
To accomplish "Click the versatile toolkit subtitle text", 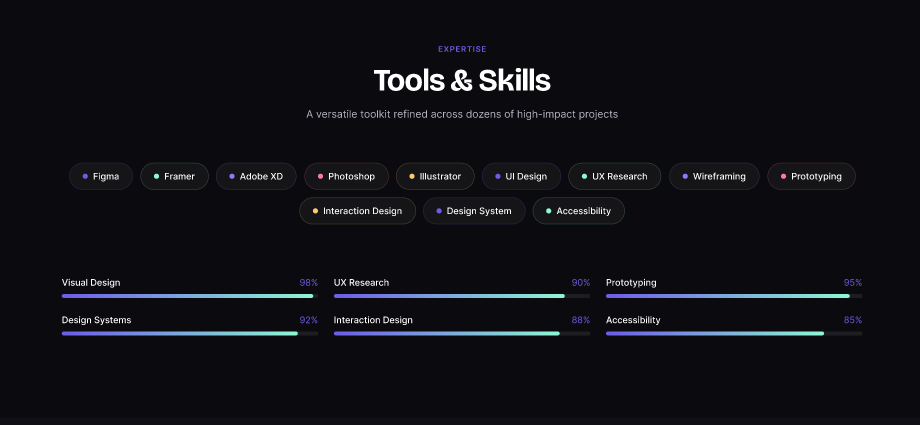I will (462, 114).
